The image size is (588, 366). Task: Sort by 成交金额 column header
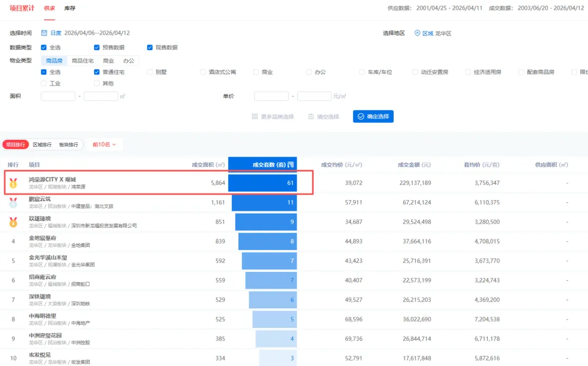[x=414, y=165]
